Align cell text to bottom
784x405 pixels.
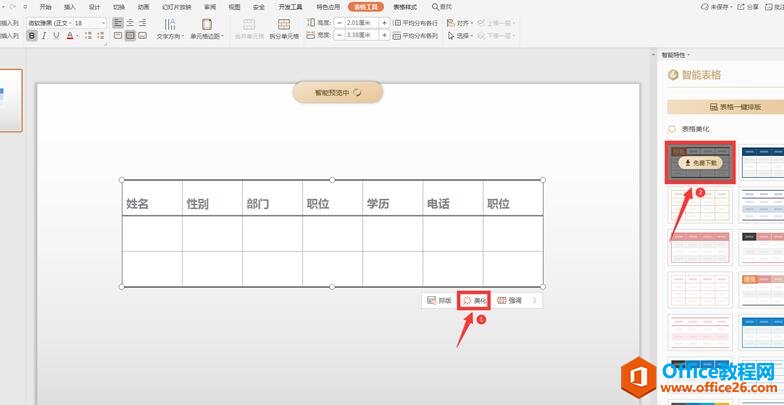(142, 36)
